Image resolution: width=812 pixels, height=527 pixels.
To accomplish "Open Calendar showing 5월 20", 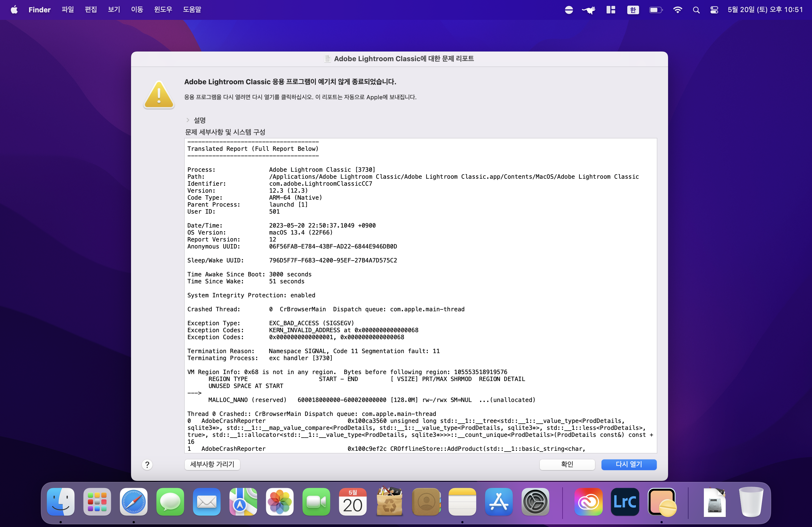I will coord(353,502).
